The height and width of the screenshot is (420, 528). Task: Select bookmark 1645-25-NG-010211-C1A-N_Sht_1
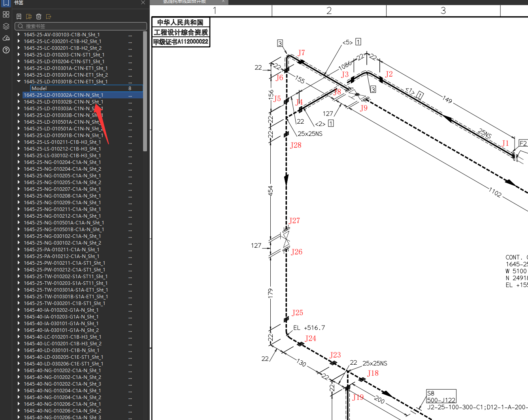coord(62,209)
